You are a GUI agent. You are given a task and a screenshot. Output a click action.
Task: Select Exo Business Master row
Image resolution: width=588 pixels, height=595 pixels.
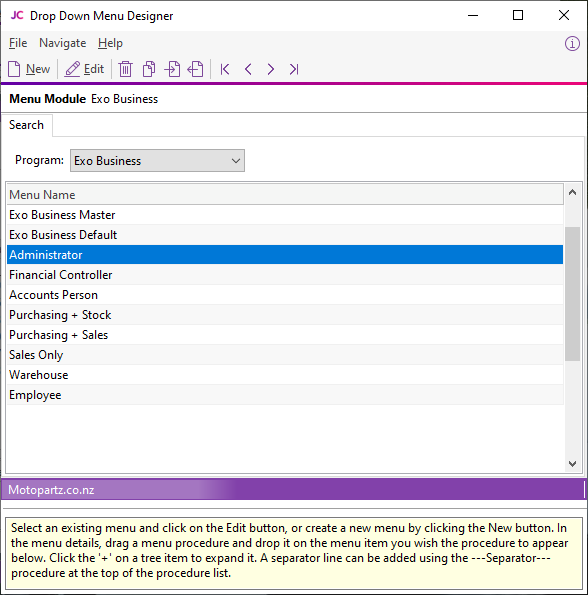click(285, 215)
